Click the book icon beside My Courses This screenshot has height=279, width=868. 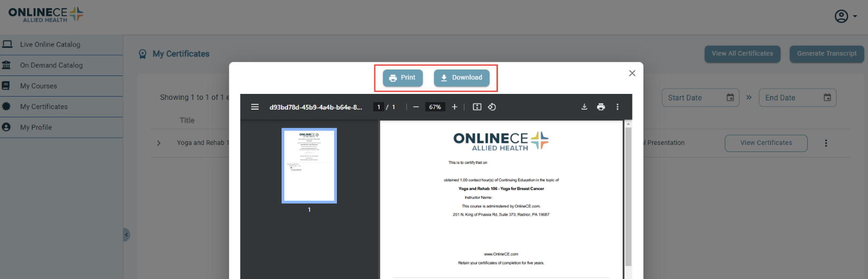coord(6,86)
